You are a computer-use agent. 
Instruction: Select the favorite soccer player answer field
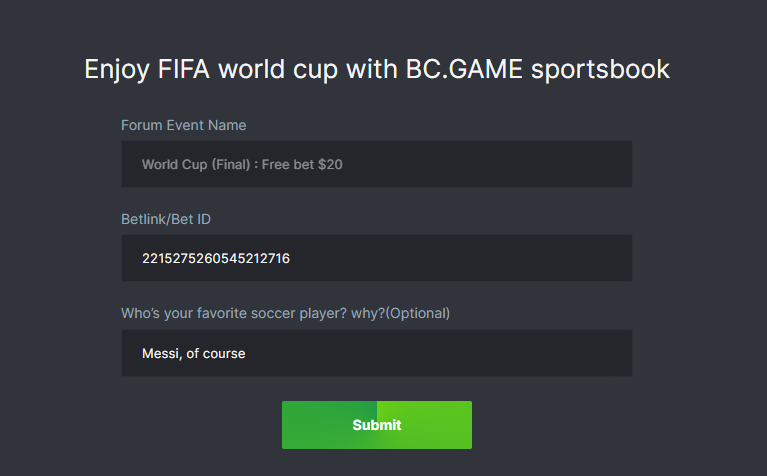[376, 353]
